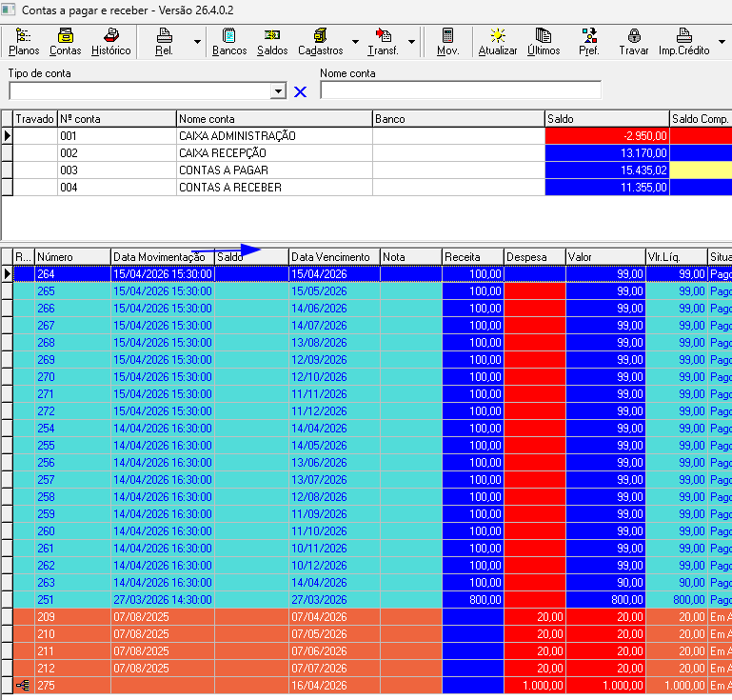Expand the Rel. report dropdown arrow
The image size is (732, 700).
197,42
